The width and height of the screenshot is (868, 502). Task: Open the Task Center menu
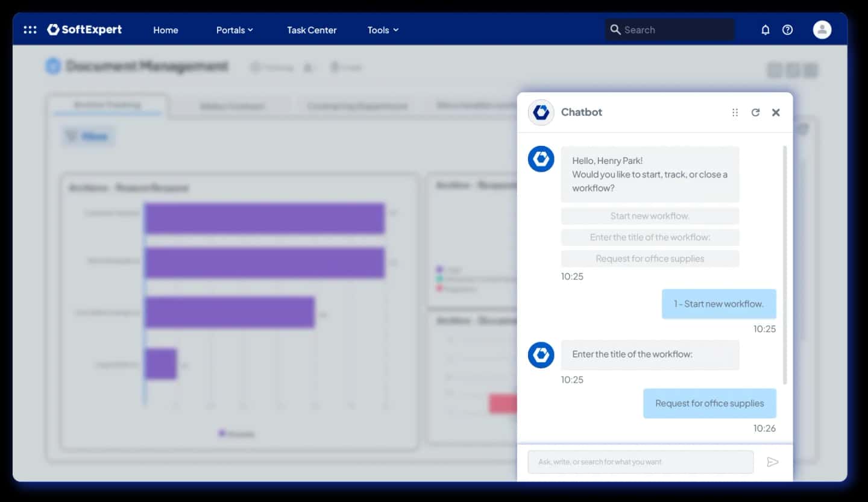click(x=312, y=30)
